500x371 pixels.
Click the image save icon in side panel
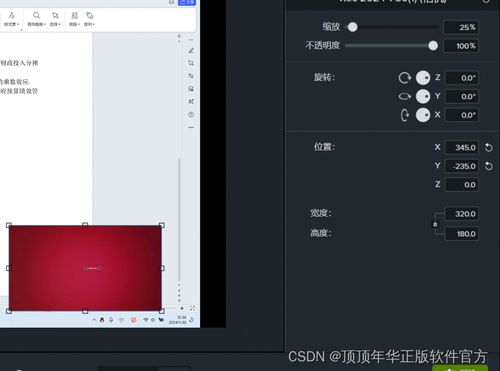click(191, 89)
